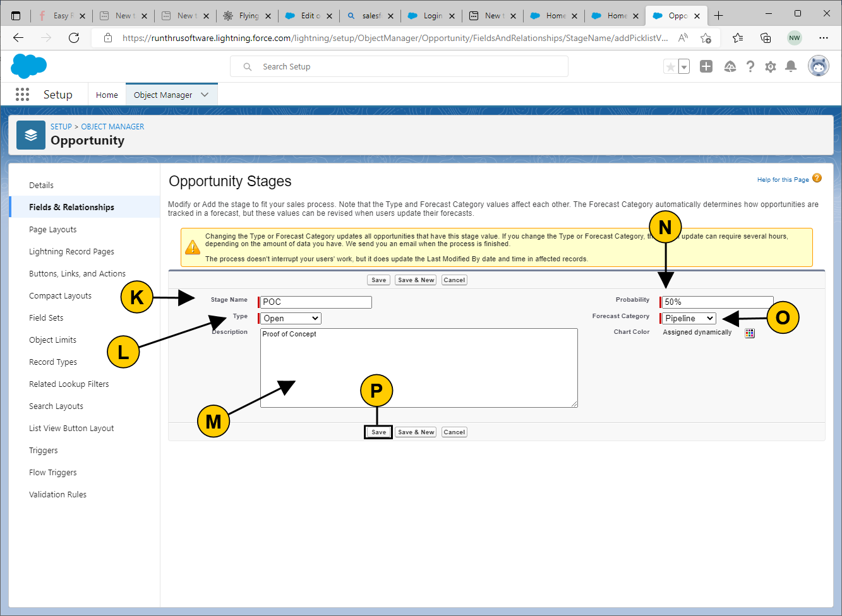Click the favorites star icon
The image size is (842, 616).
click(x=670, y=66)
